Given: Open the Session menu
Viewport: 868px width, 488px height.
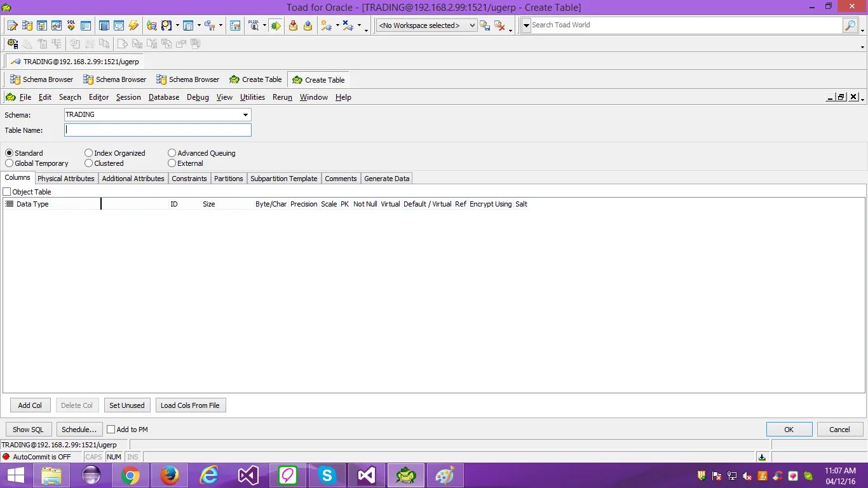Looking at the screenshot, I should click(128, 97).
